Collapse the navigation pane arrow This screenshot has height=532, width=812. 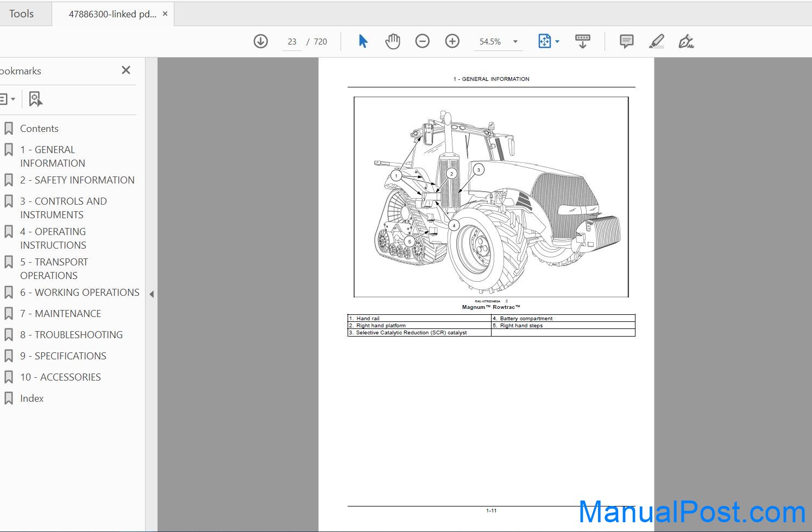coord(152,294)
